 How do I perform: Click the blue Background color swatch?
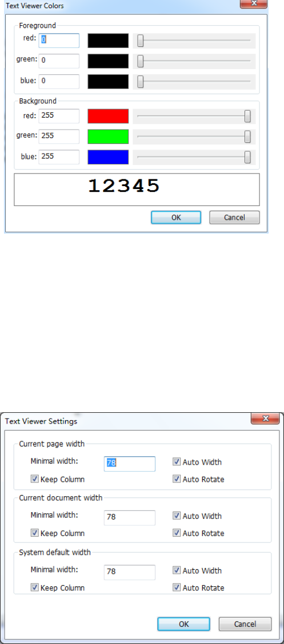108,157
